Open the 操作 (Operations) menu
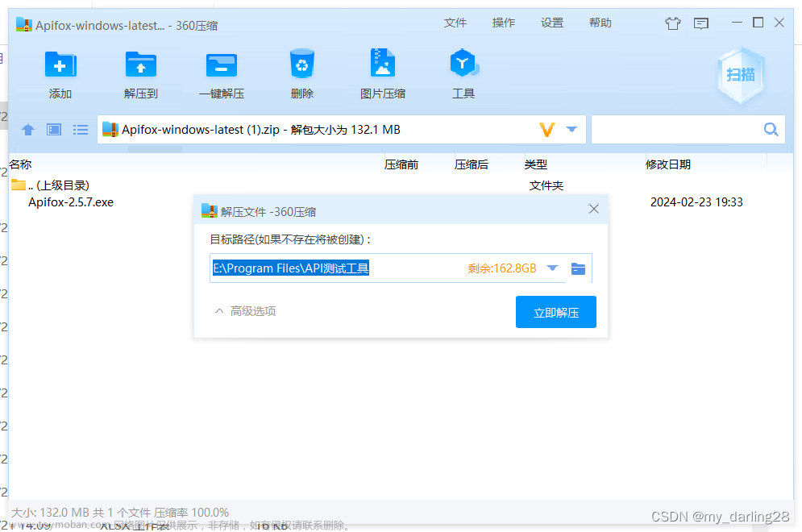Image resolution: width=802 pixels, height=532 pixels. [x=503, y=23]
